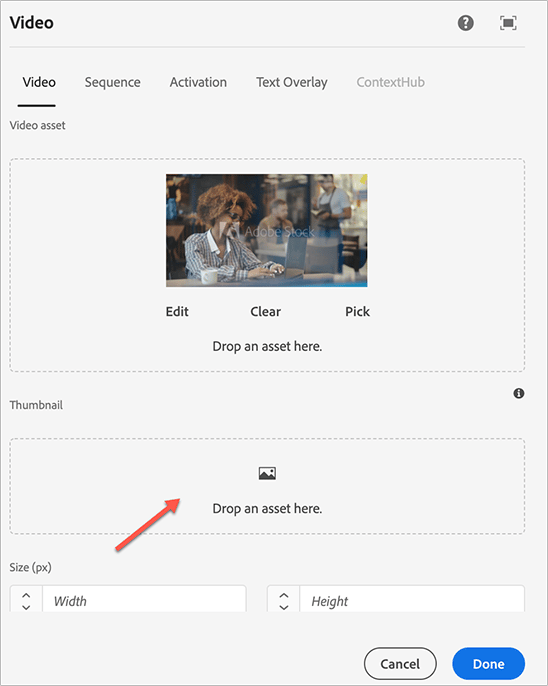Select the Video tab
548x686 pixels.
click(x=39, y=82)
